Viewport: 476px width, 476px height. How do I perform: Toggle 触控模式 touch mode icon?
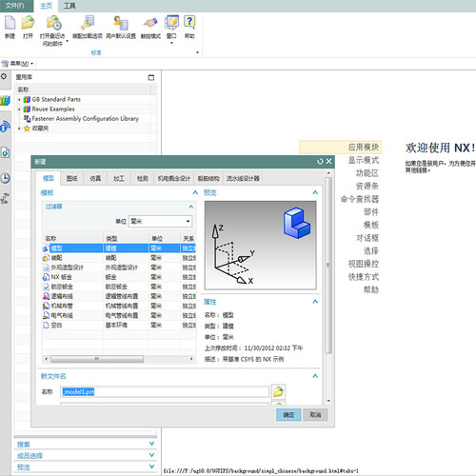click(x=150, y=23)
